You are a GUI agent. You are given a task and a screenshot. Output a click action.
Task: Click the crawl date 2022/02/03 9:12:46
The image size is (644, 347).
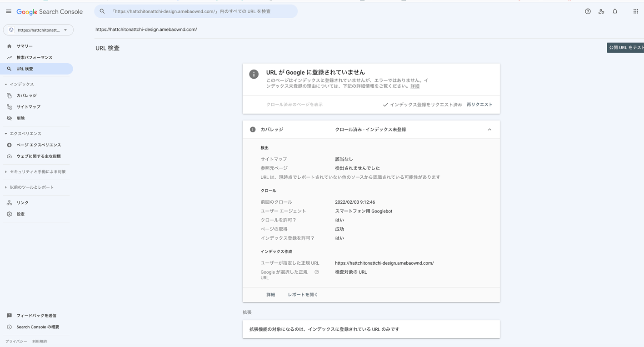coord(355,202)
